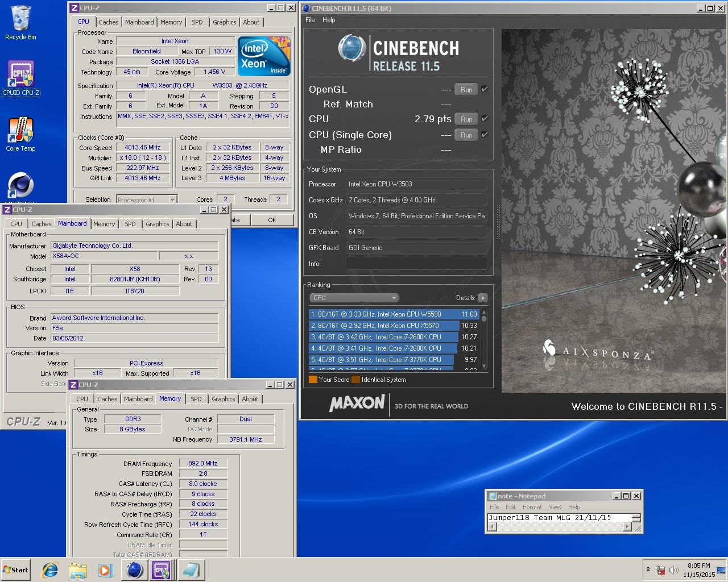Open Windows Explorer folder taskbar icon
The height and width of the screenshot is (582, 728).
click(78, 570)
